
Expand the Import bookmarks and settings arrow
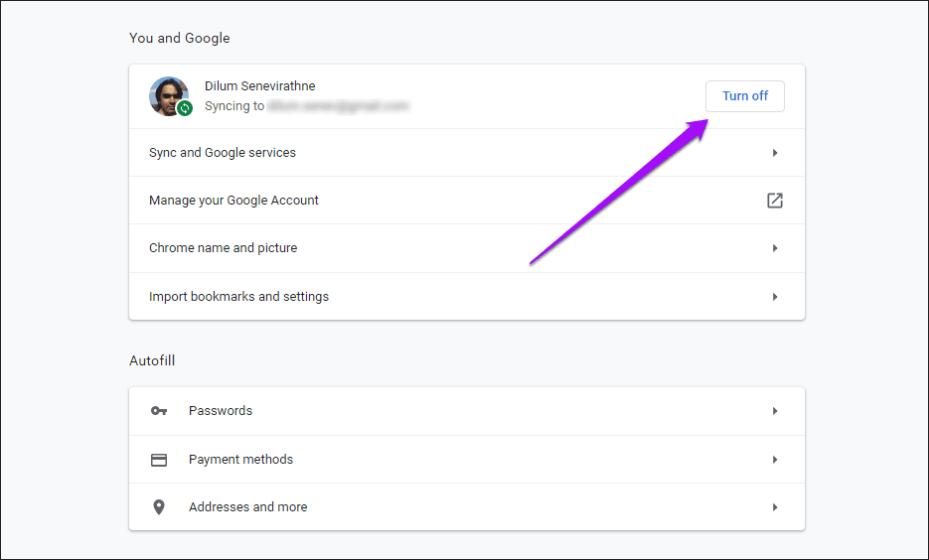(775, 297)
